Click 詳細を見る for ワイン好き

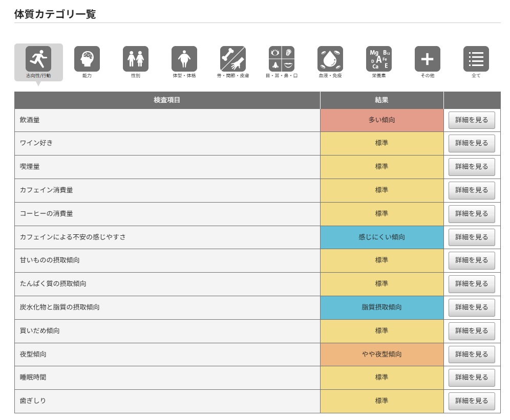(472, 143)
